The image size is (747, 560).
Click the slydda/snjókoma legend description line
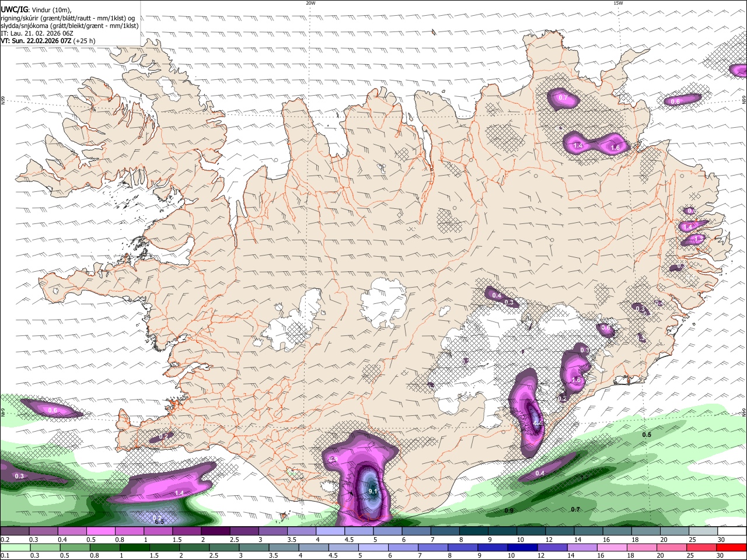[70, 26]
